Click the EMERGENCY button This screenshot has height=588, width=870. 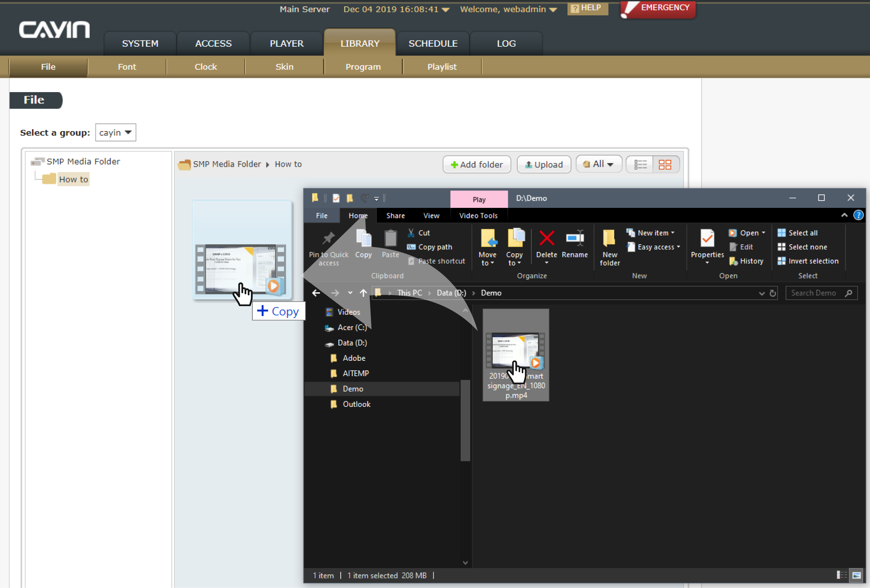pyautogui.click(x=658, y=9)
